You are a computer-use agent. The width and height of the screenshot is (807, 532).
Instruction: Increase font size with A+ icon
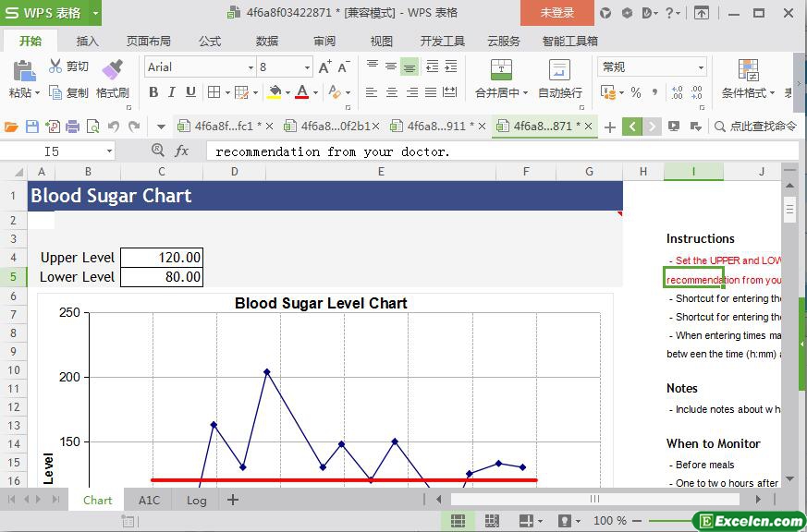pos(325,66)
